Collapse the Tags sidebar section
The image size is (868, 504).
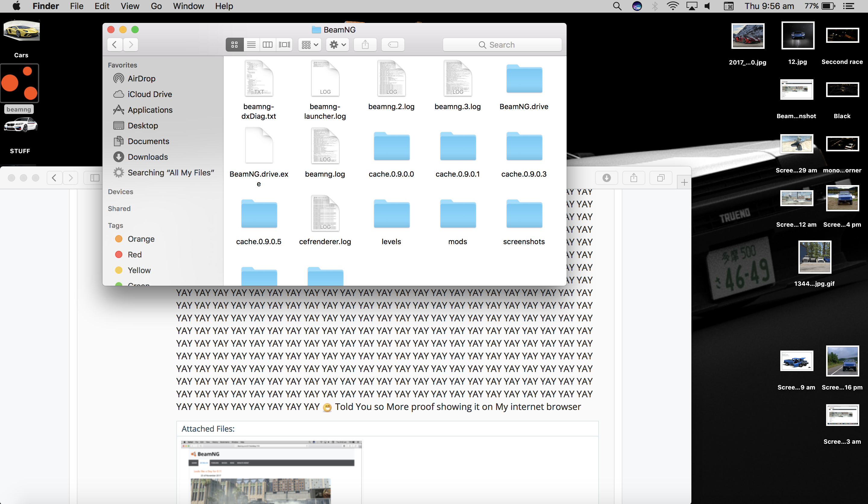(x=115, y=225)
